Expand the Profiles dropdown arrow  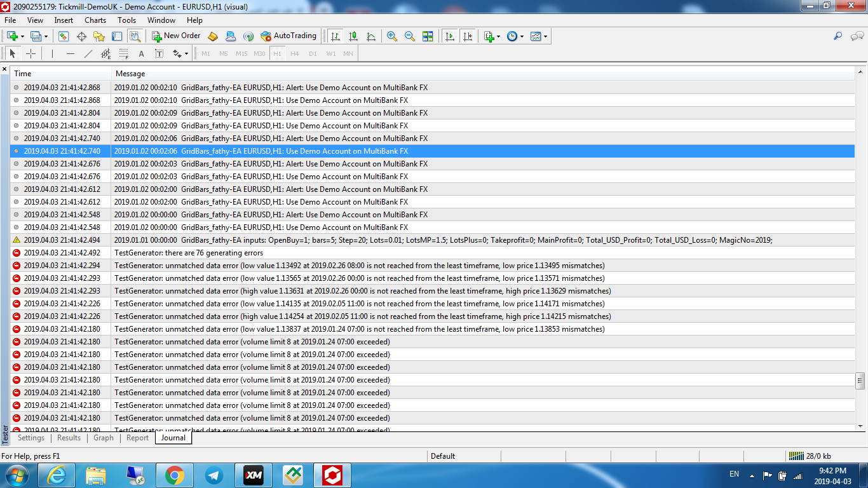46,36
